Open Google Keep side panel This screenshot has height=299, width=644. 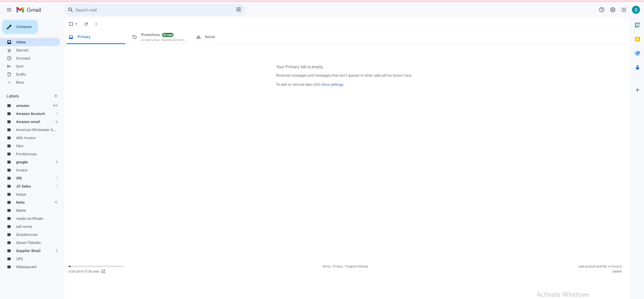pos(637,39)
